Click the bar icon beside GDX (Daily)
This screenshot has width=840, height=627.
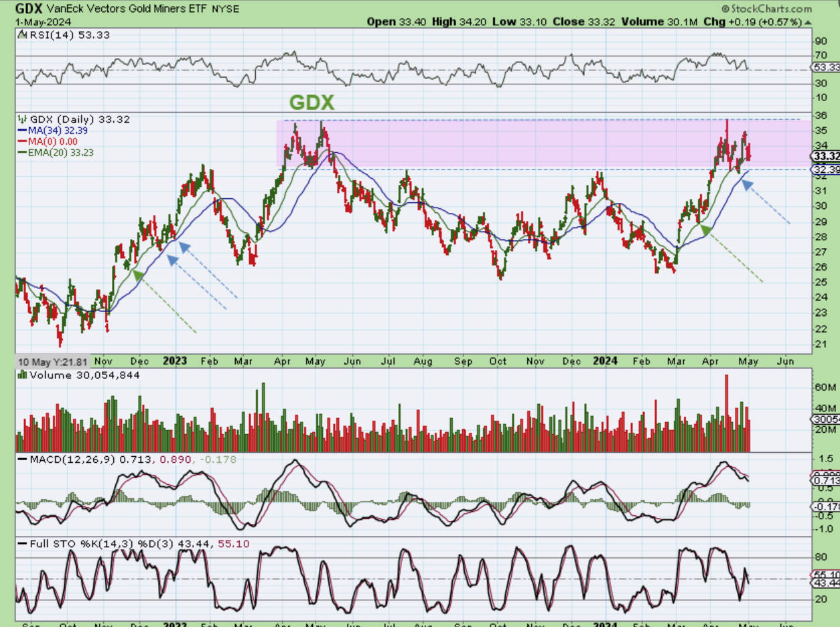[21, 119]
